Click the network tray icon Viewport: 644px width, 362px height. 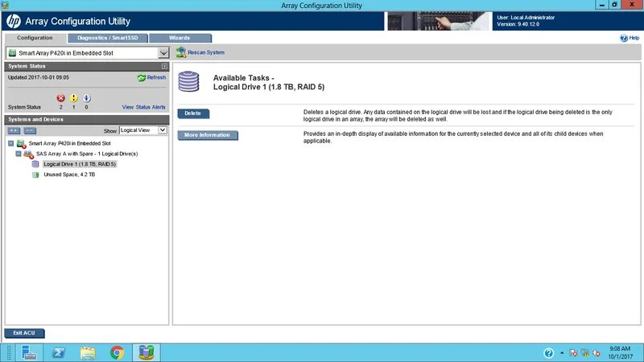pyautogui.click(x=585, y=353)
